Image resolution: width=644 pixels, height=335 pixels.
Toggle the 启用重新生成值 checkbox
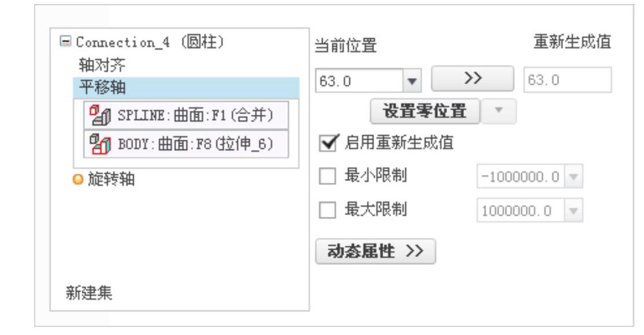pos(328,143)
